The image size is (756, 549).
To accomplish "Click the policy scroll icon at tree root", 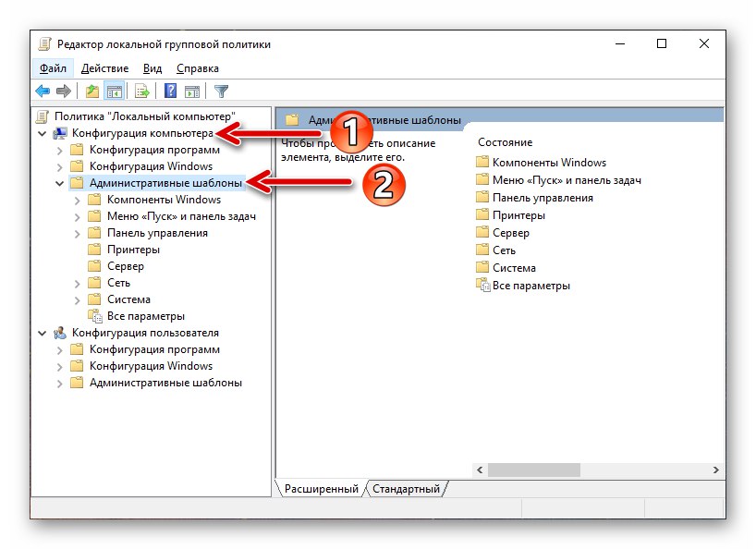I will [43, 116].
